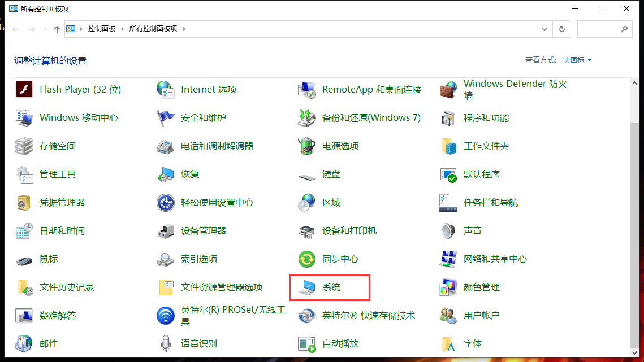Open 备份和还原(Windows 7) icon

coord(307,117)
